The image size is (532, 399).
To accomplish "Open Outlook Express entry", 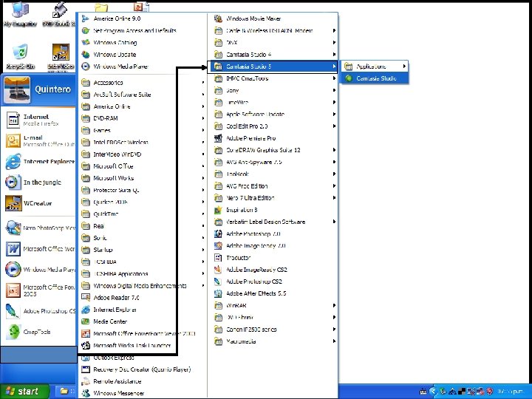I will (109, 358).
